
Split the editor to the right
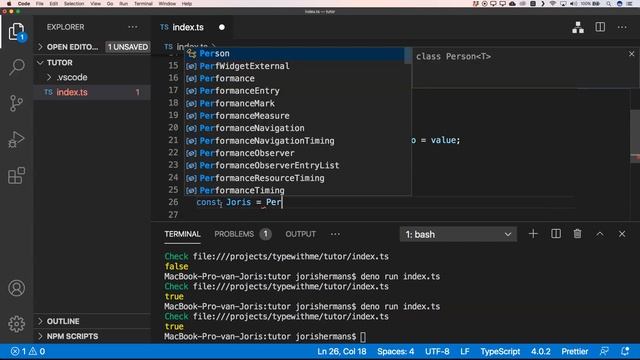(x=600, y=27)
